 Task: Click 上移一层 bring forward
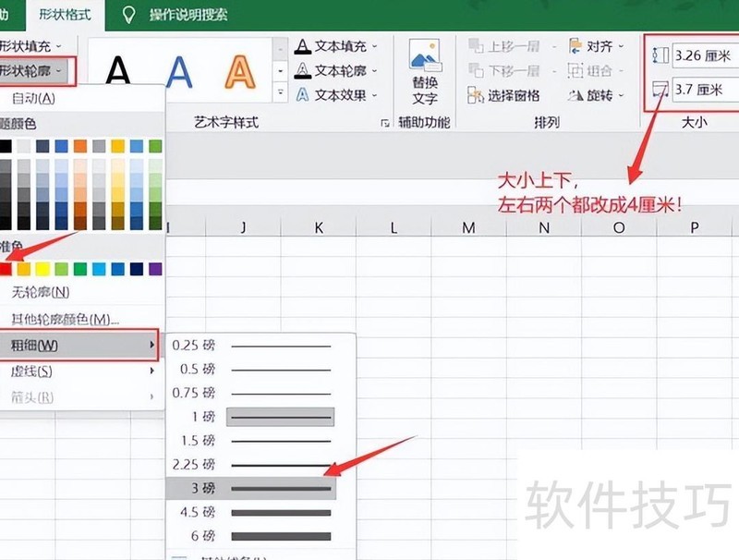pos(503,46)
